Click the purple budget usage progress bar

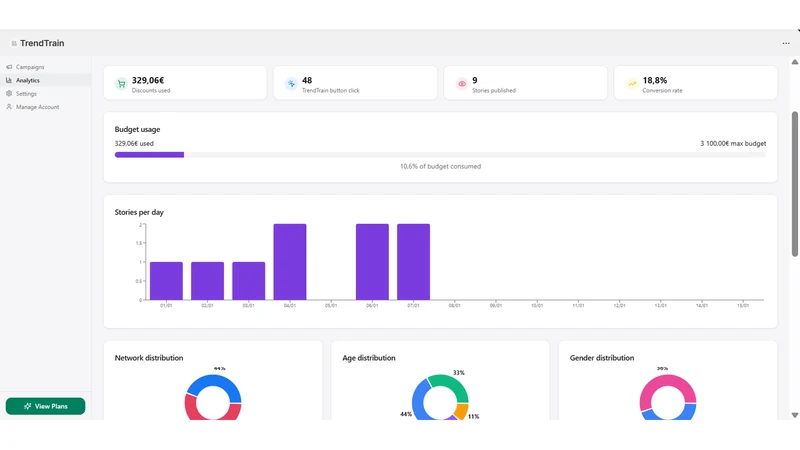(x=149, y=155)
